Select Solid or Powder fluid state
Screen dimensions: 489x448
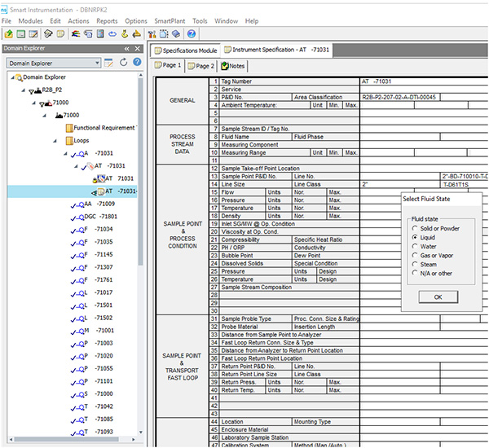415,228
